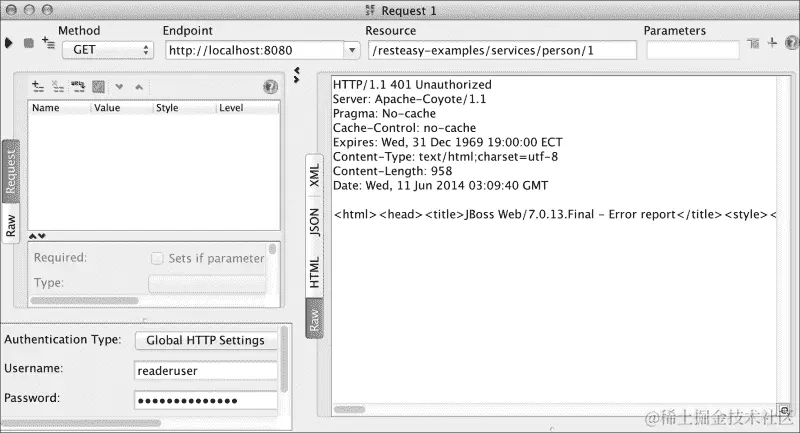Add a new parameter row
The image size is (800, 433).
point(38,86)
